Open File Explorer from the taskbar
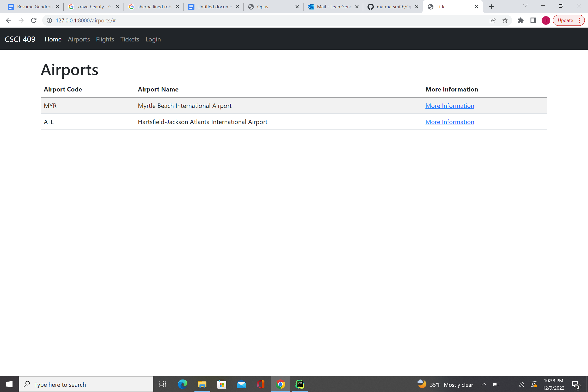 point(202,384)
